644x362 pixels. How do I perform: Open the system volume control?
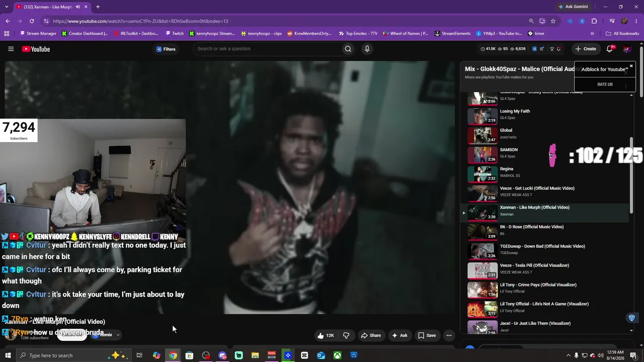point(601,355)
